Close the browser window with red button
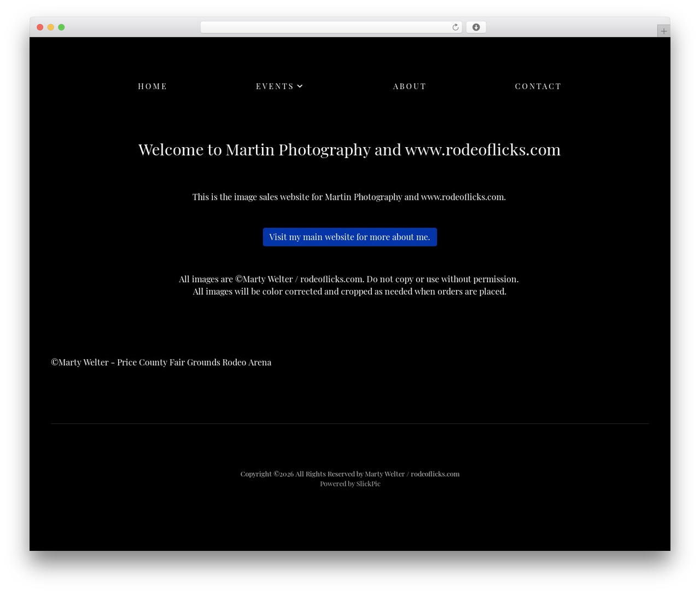Viewport: 700px width, 593px height. point(40,27)
